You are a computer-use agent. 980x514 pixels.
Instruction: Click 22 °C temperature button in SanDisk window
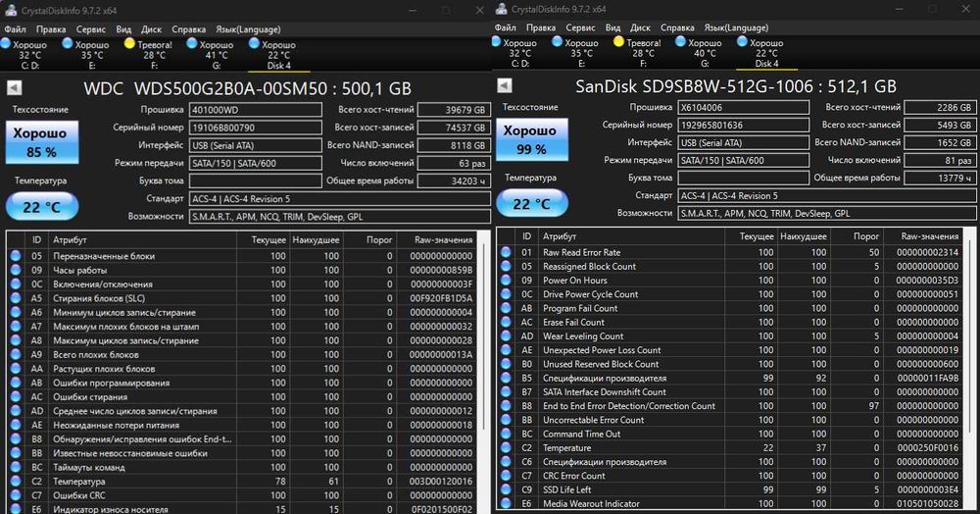coord(532,204)
